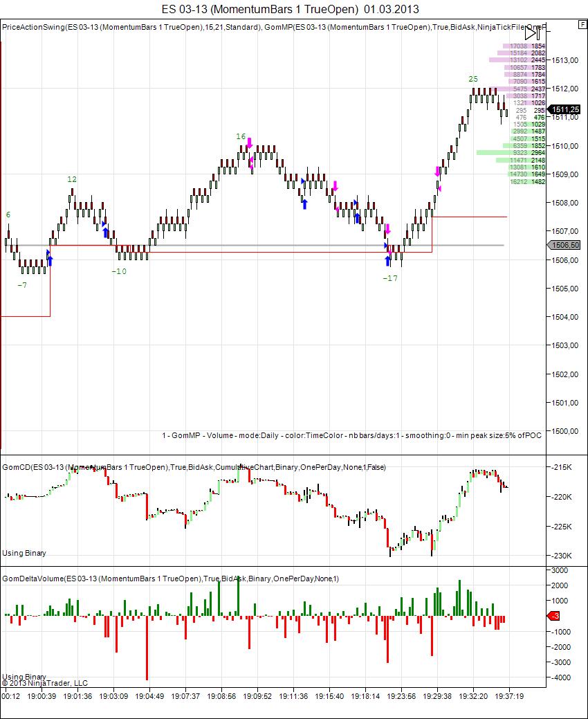Click 'Using Binary' in the GomDeltaVolume panel
The image size is (588, 719).
24,677
